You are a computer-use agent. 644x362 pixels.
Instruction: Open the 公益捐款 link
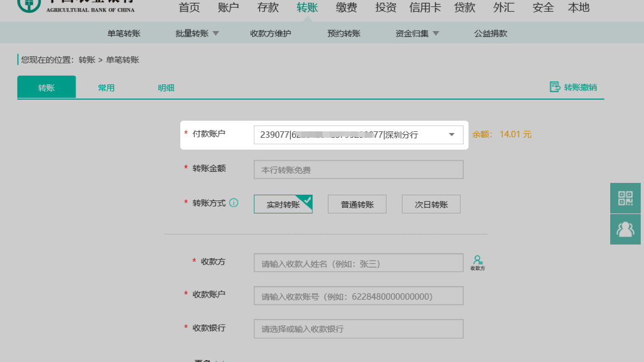tap(491, 33)
